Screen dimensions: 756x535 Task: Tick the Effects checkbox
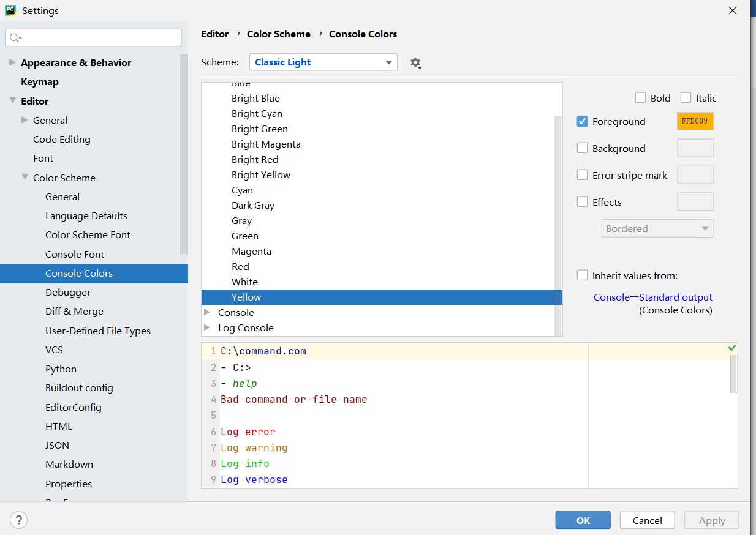(x=583, y=202)
